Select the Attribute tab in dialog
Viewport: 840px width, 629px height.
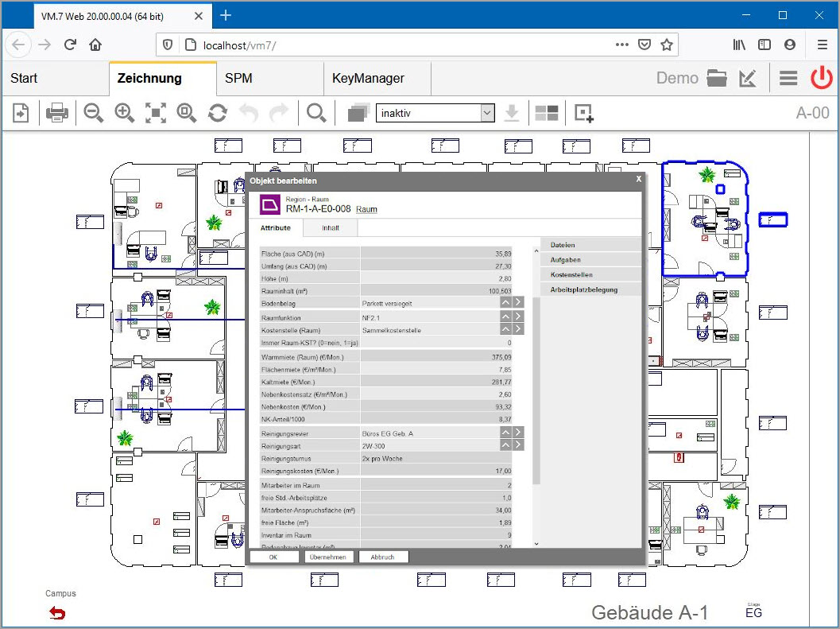pyautogui.click(x=275, y=228)
